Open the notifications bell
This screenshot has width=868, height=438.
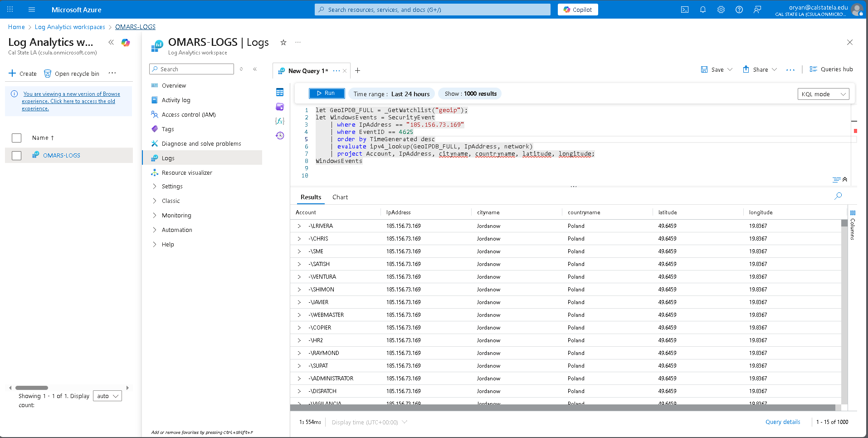(703, 10)
